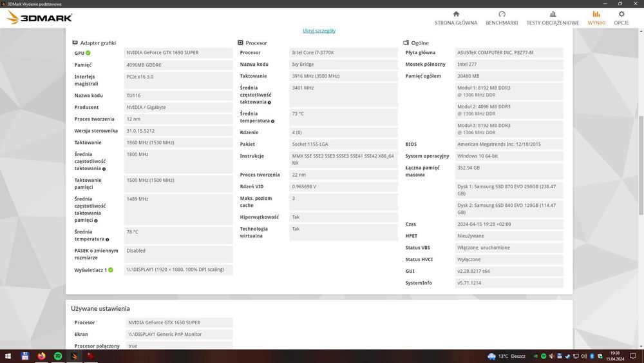Go to the Strona główna home tab

click(x=456, y=19)
